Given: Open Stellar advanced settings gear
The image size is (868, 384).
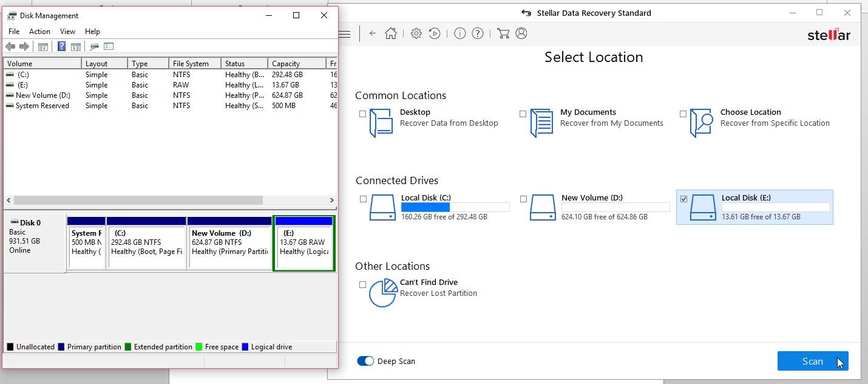Looking at the screenshot, I should (416, 34).
